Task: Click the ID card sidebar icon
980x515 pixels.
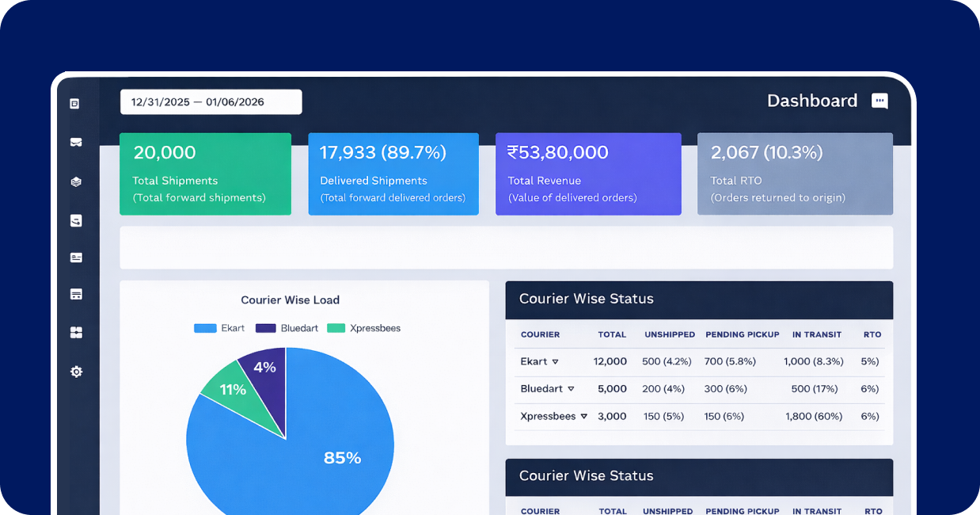Action: [76, 257]
